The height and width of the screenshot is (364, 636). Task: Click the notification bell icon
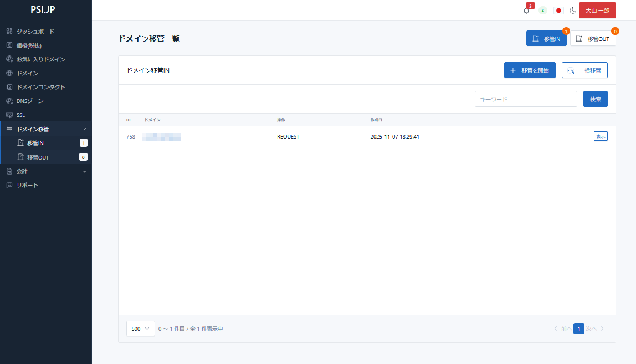526,11
